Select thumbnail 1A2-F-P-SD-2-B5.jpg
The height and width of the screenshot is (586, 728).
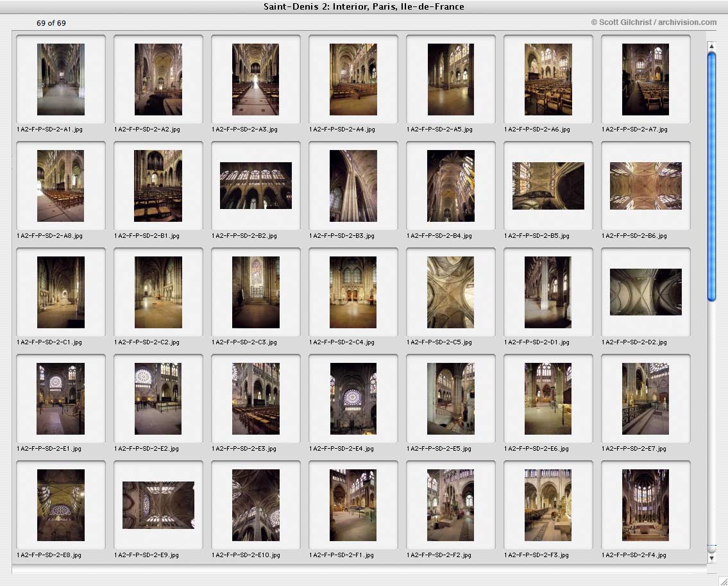tap(548, 185)
